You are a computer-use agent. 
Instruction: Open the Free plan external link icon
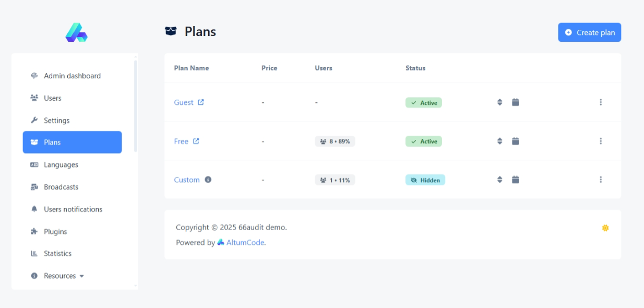[x=196, y=141]
